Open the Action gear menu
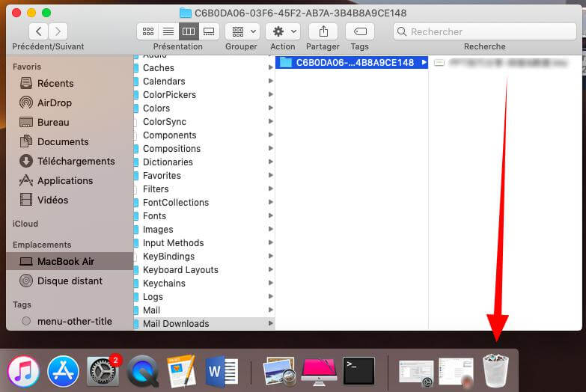Image resolution: width=586 pixels, height=392 pixels. (x=283, y=31)
